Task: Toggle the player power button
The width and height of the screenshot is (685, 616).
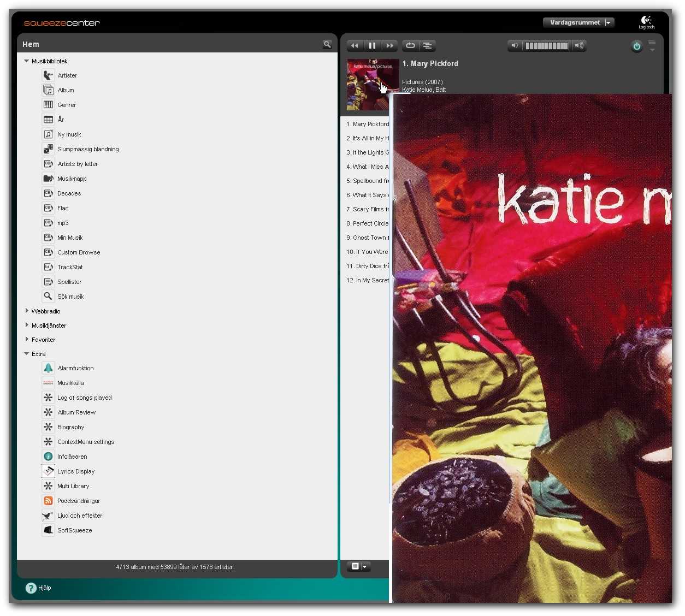Action: click(636, 46)
